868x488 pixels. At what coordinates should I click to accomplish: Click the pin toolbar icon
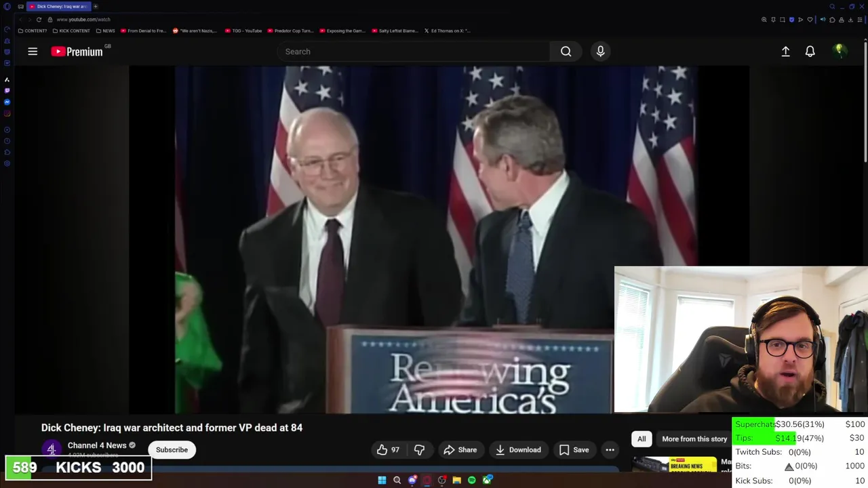(774, 20)
